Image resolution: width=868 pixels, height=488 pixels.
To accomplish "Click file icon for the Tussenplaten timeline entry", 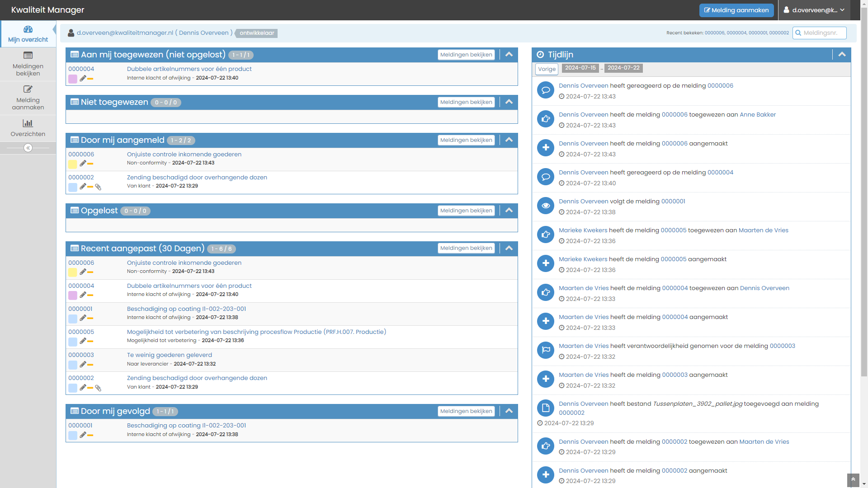I will coord(546,408).
